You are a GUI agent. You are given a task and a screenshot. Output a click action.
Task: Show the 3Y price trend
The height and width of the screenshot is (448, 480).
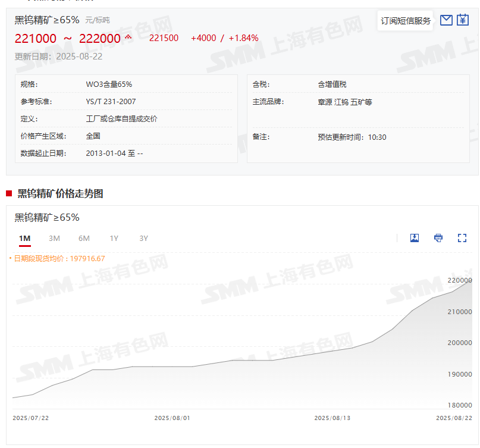(143, 239)
